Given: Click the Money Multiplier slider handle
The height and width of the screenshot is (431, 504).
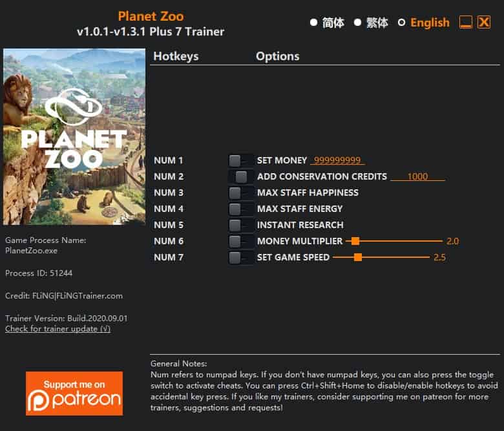Looking at the screenshot, I should (355, 241).
